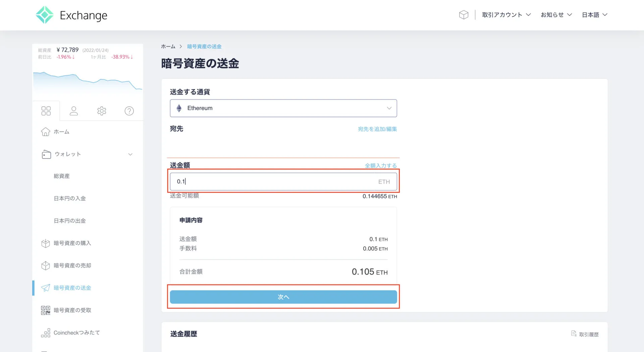Open ホーム from the breadcrumb
The height and width of the screenshot is (352, 644).
tap(168, 46)
